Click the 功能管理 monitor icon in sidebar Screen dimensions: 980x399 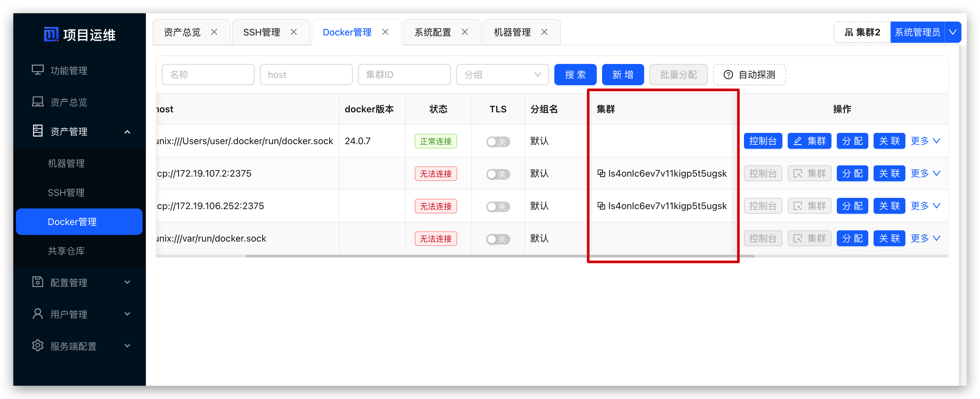click(x=37, y=70)
